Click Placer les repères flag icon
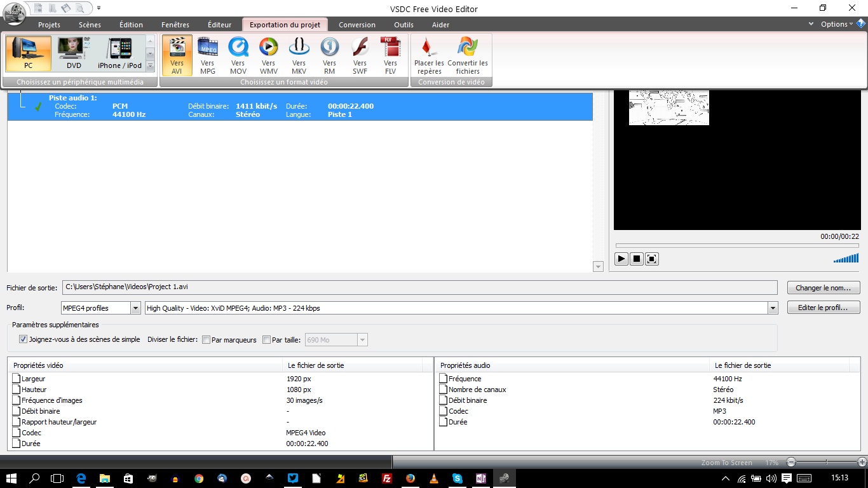Image resolution: width=868 pixels, height=488 pixels. [x=429, y=56]
